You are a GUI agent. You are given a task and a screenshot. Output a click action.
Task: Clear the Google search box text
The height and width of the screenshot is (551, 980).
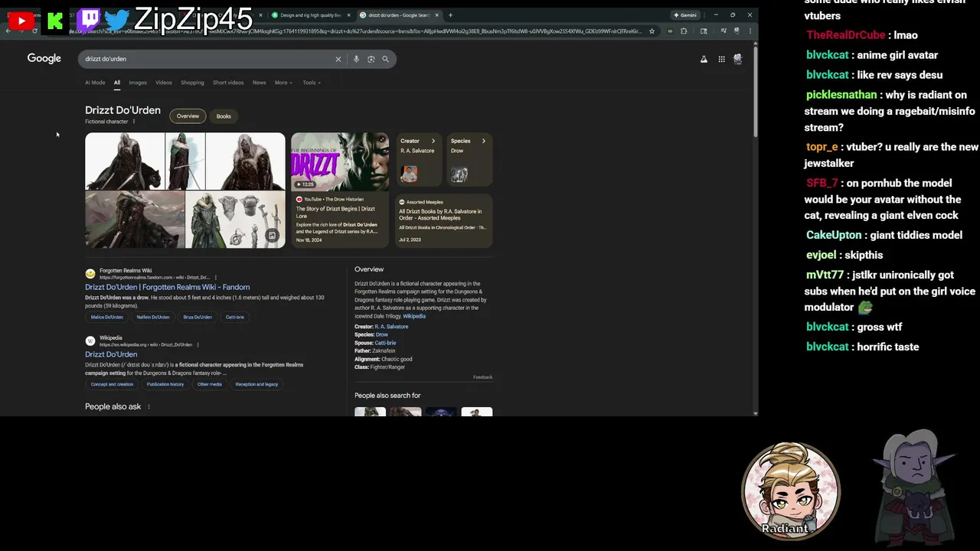coord(338,59)
